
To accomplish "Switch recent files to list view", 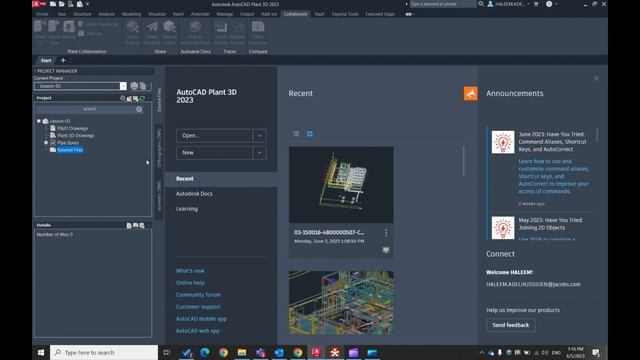I will coord(296,134).
